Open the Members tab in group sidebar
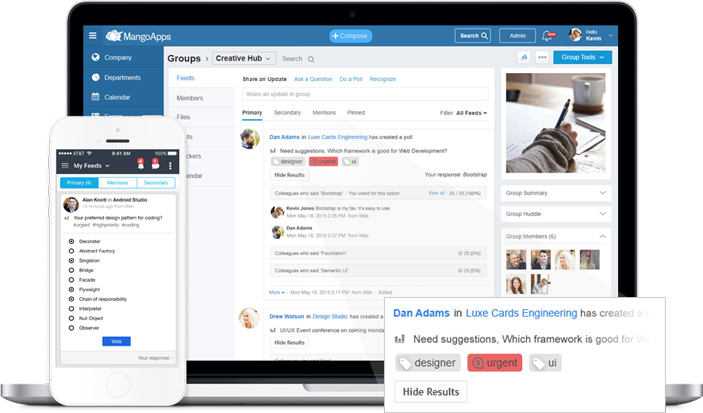 pos(190,98)
